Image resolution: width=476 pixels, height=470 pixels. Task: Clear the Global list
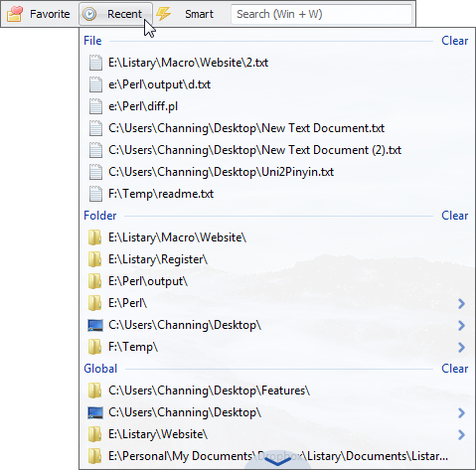pyautogui.click(x=455, y=369)
